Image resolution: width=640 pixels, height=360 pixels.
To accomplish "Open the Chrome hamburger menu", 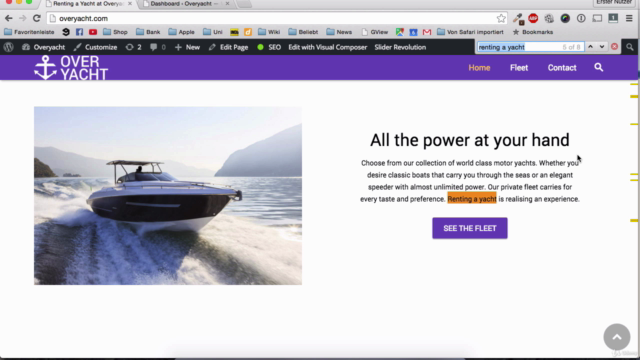I will click(x=629, y=18).
